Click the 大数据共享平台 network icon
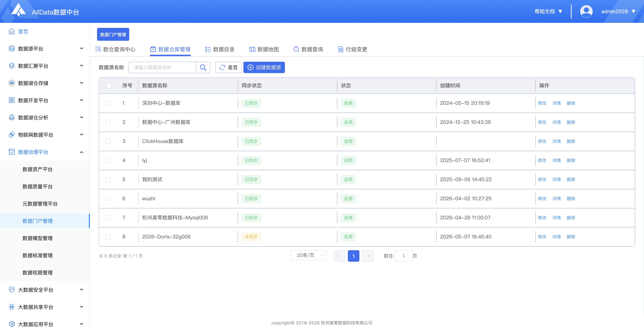 (x=11, y=307)
